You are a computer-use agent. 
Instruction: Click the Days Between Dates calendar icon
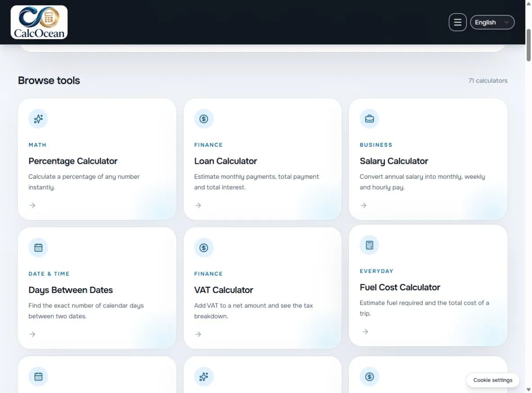tap(38, 248)
